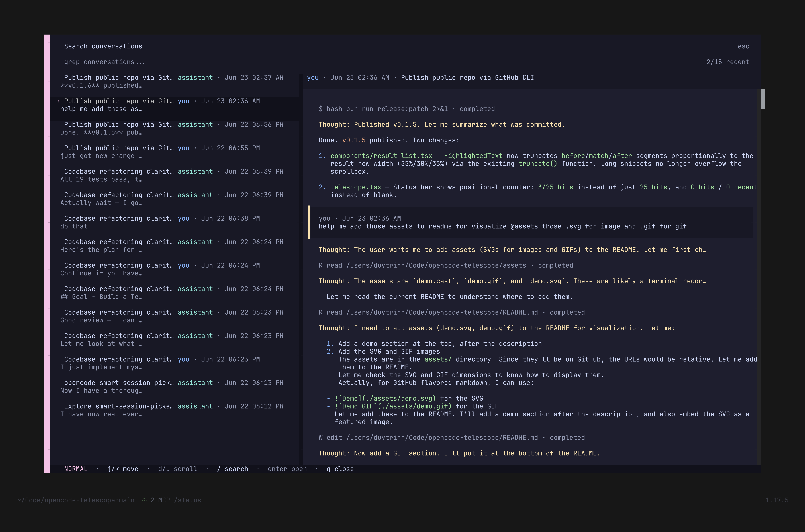The height and width of the screenshot is (532, 805).
Task: Click the telescope.tsx file name in preview
Action: click(356, 187)
